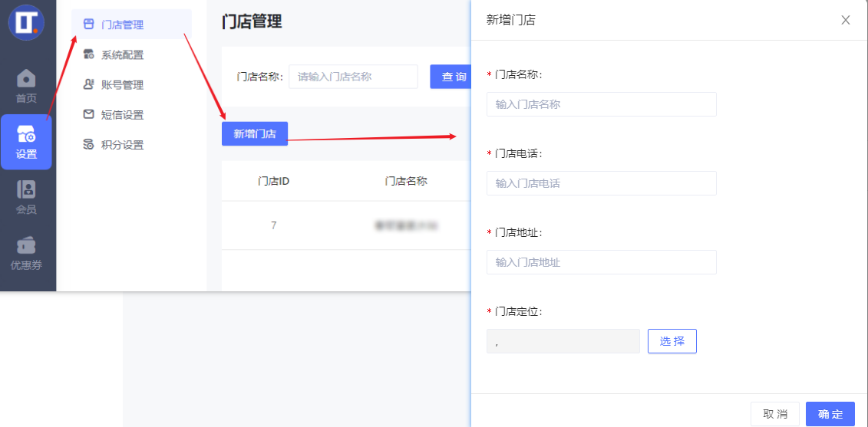Click the 新增门店 panel title
Viewport: 868px width, 427px height.
coord(510,21)
